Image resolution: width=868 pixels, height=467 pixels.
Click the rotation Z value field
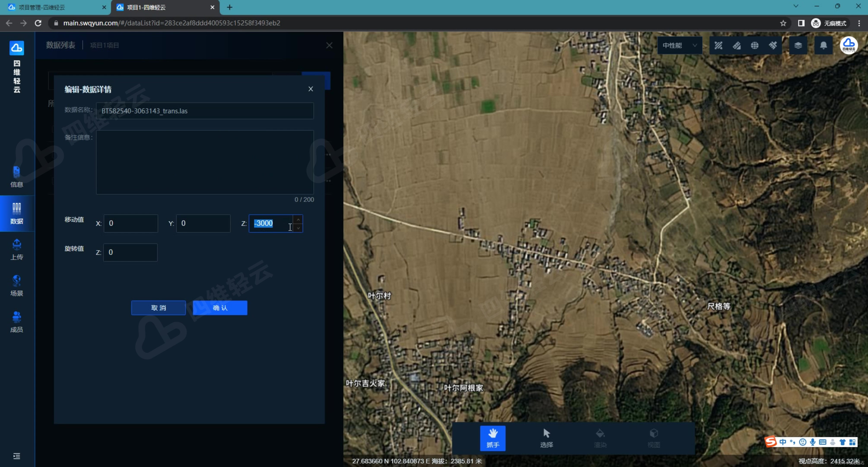click(x=130, y=252)
